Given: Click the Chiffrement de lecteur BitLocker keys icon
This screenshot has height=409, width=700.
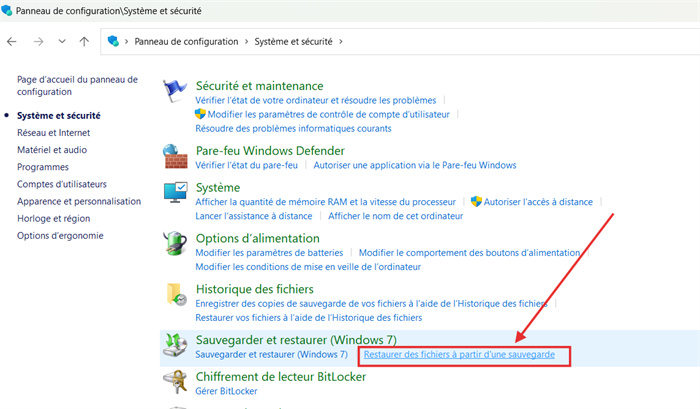Looking at the screenshot, I should (175, 381).
